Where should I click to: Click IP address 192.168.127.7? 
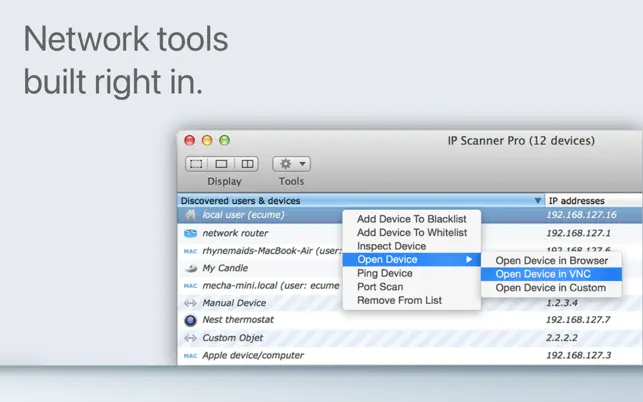(x=578, y=320)
